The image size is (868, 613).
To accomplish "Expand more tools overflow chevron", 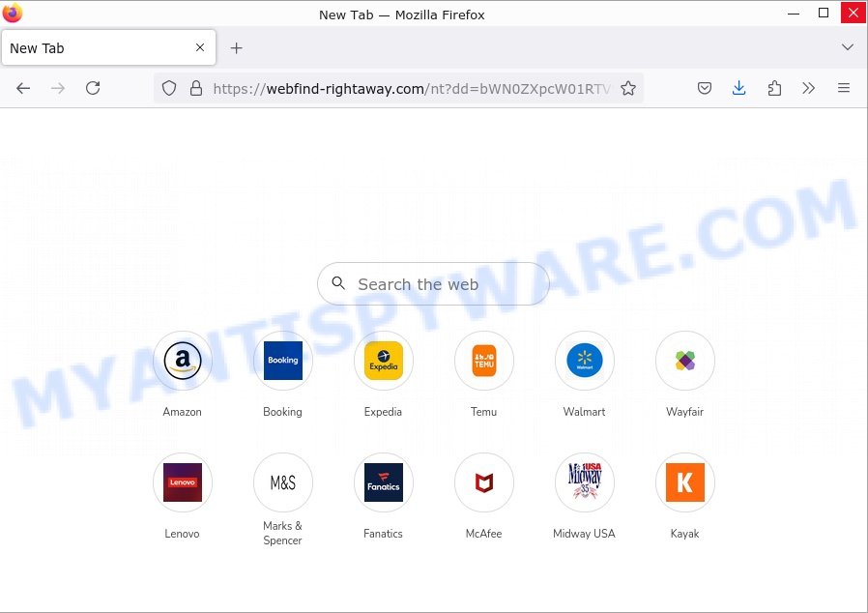I will click(x=809, y=88).
